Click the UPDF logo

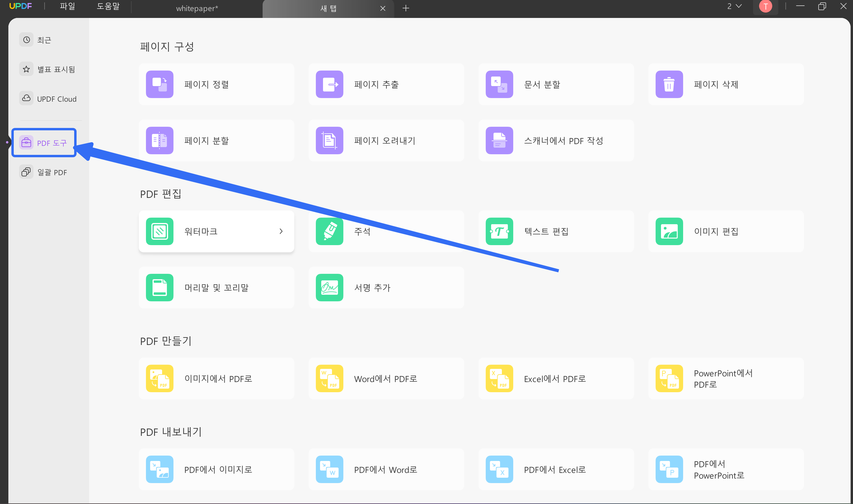click(x=20, y=6)
